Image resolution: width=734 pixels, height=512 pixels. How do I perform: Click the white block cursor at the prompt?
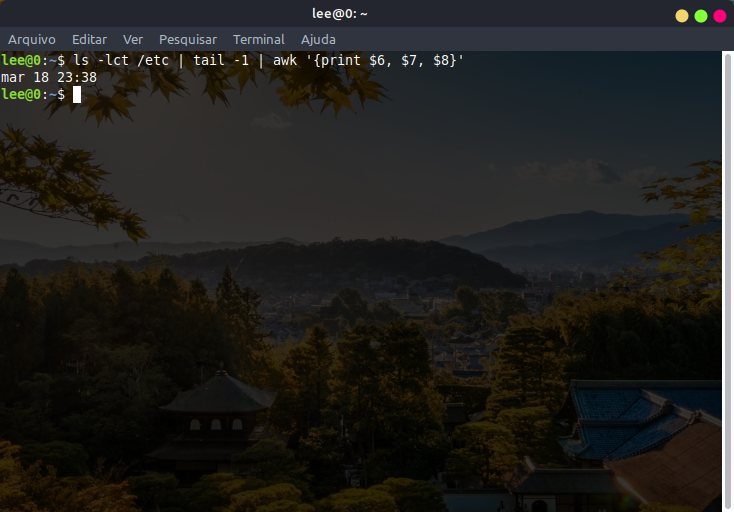click(x=77, y=94)
